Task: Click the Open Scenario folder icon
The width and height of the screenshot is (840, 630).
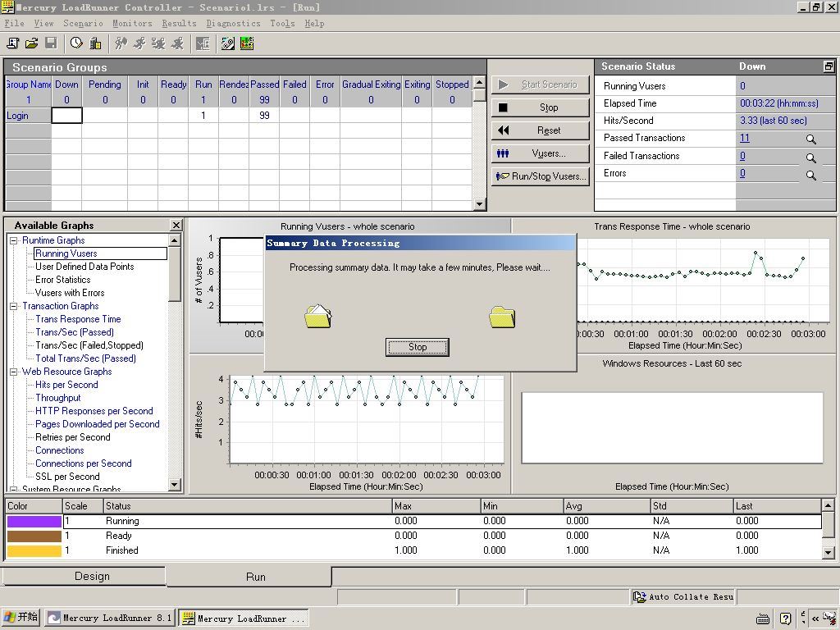Action: (x=32, y=43)
